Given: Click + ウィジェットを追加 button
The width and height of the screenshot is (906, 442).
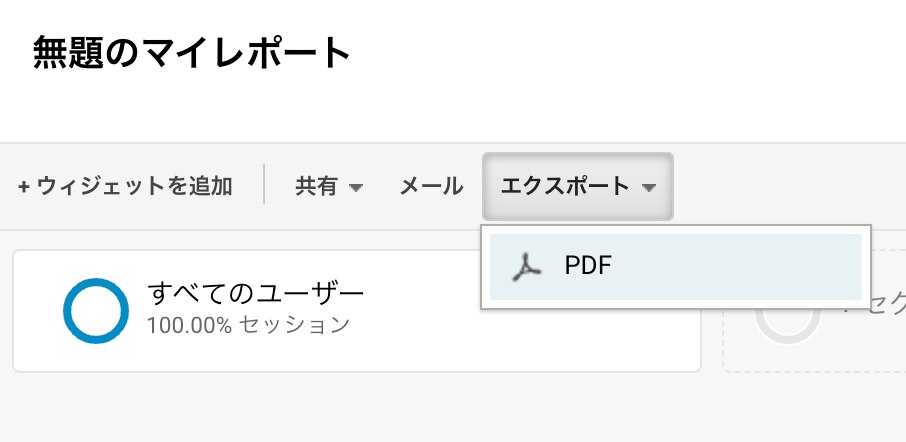Looking at the screenshot, I should click(x=125, y=187).
